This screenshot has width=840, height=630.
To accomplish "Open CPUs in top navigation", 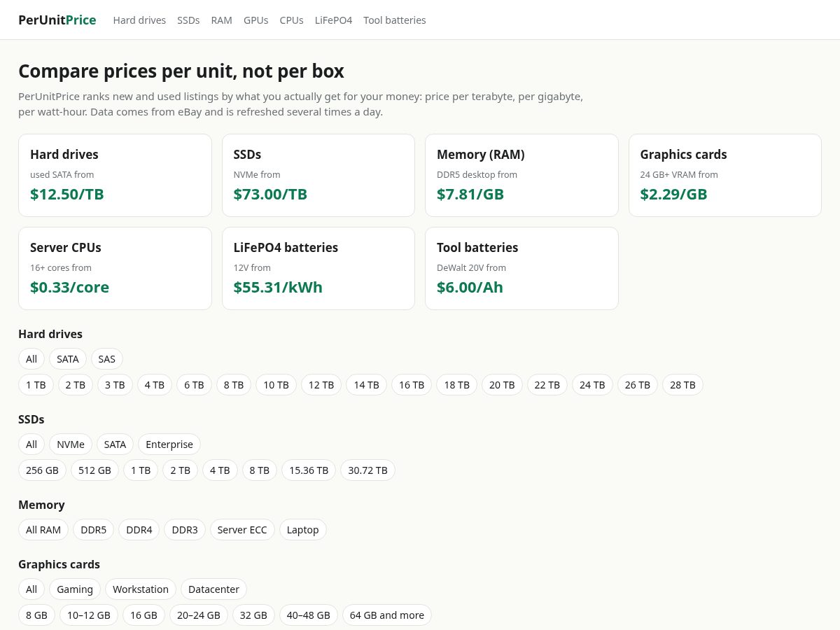I will tap(291, 20).
